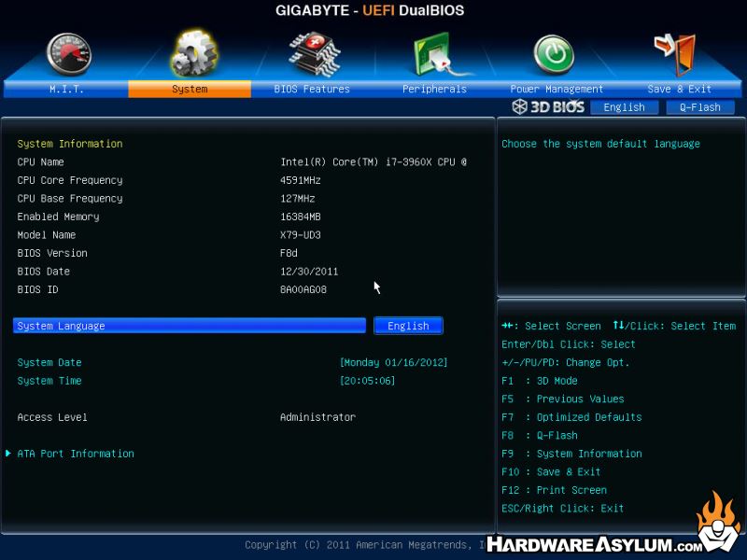Click the 4591MHz frequency value
The height and width of the screenshot is (560, 747).
tap(300, 180)
